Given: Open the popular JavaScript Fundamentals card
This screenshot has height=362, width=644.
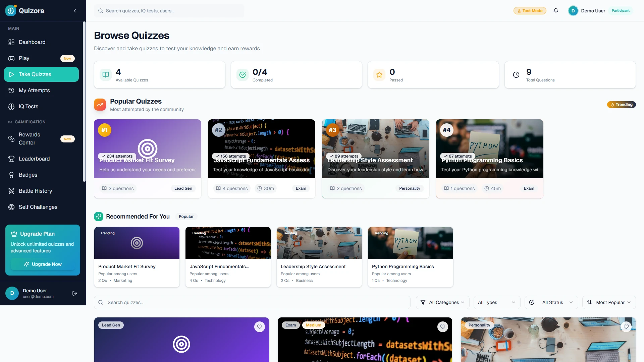Looking at the screenshot, I should pyautogui.click(x=262, y=159).
